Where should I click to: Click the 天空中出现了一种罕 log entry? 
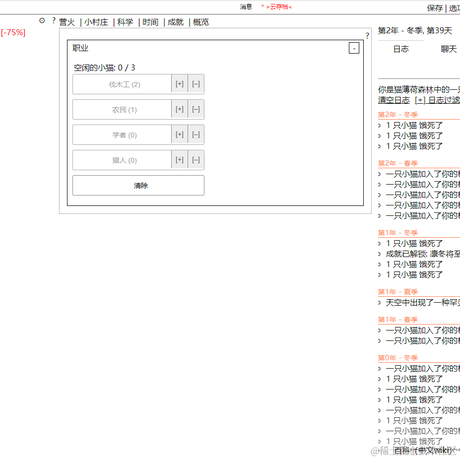tap(423, 303)
